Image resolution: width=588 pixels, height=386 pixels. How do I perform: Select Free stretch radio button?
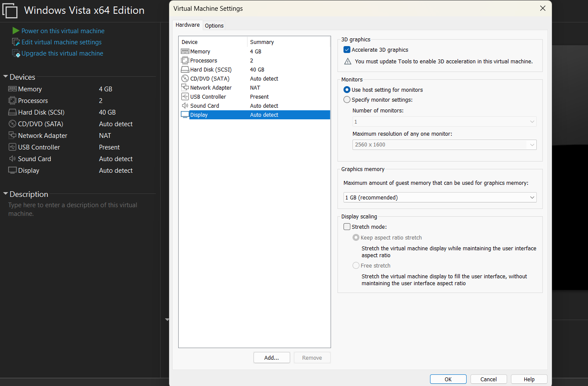pyautogui.click(x=356, y=265)
